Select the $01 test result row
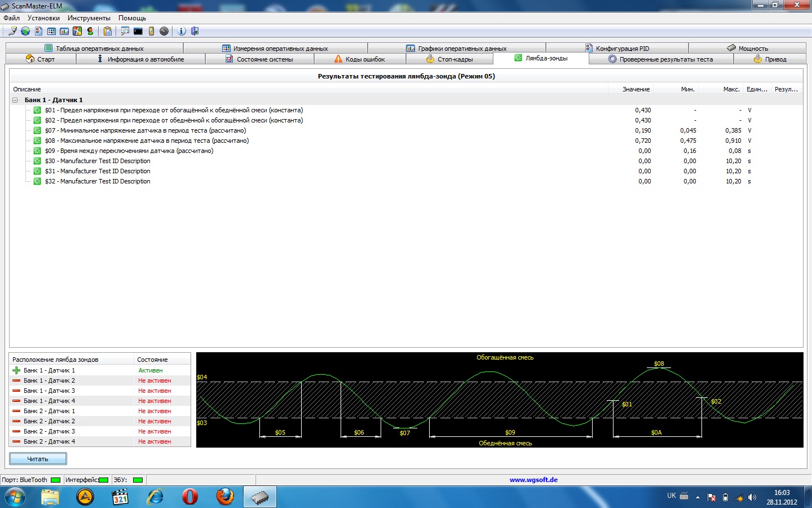This screenshot has height=508, width=812. pyautogui.click(x=406, y=110)
